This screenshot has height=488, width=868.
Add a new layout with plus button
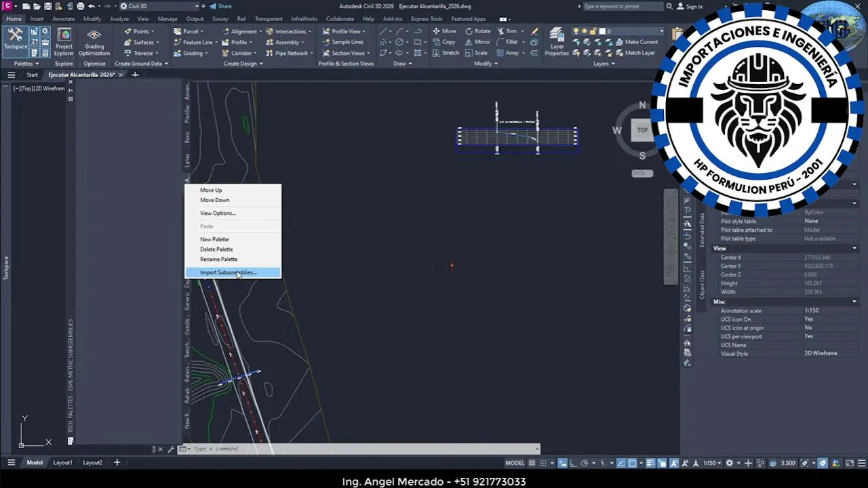click(x=117, y=463)
